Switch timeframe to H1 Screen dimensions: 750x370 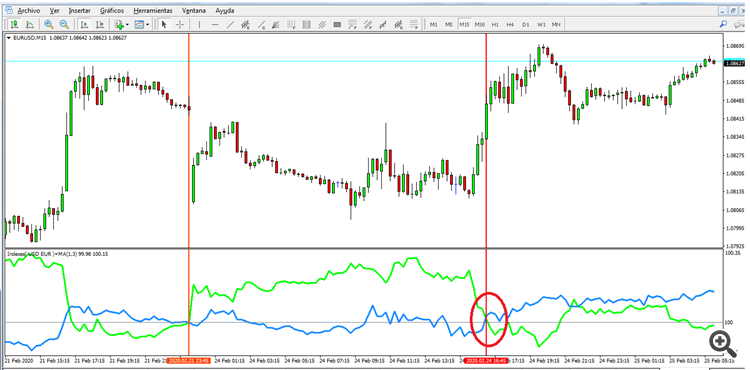click(x=495, y=24)
